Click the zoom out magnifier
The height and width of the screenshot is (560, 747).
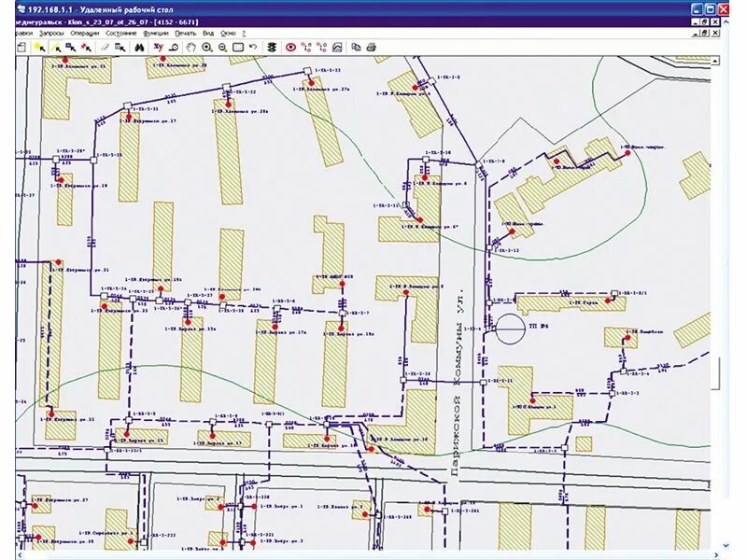[222, 48]
